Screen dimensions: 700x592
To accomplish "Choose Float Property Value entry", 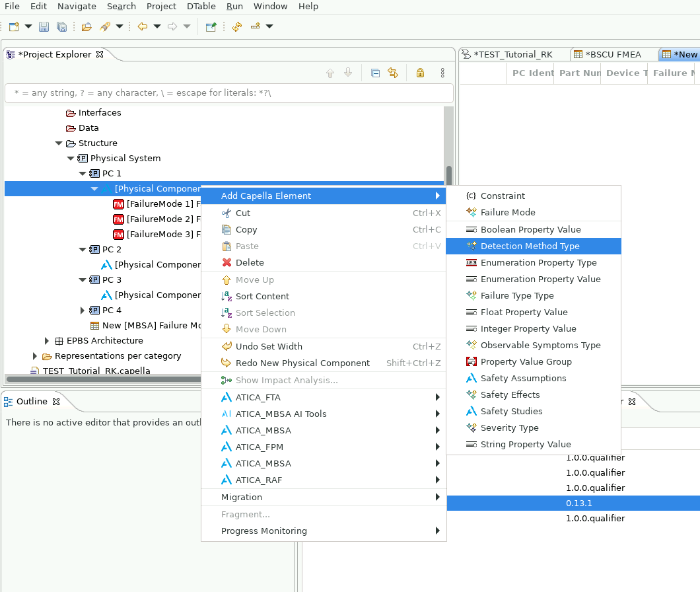I will [x=534, y=313].
